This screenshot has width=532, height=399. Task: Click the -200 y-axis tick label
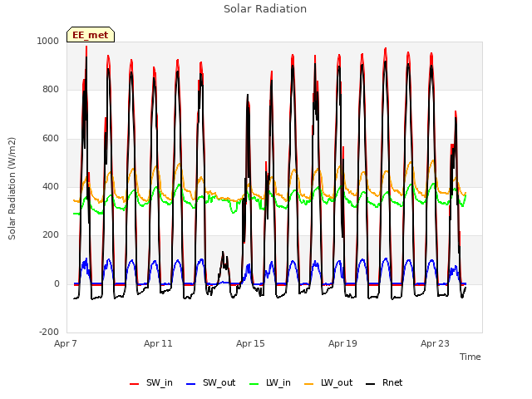point(49,332)
